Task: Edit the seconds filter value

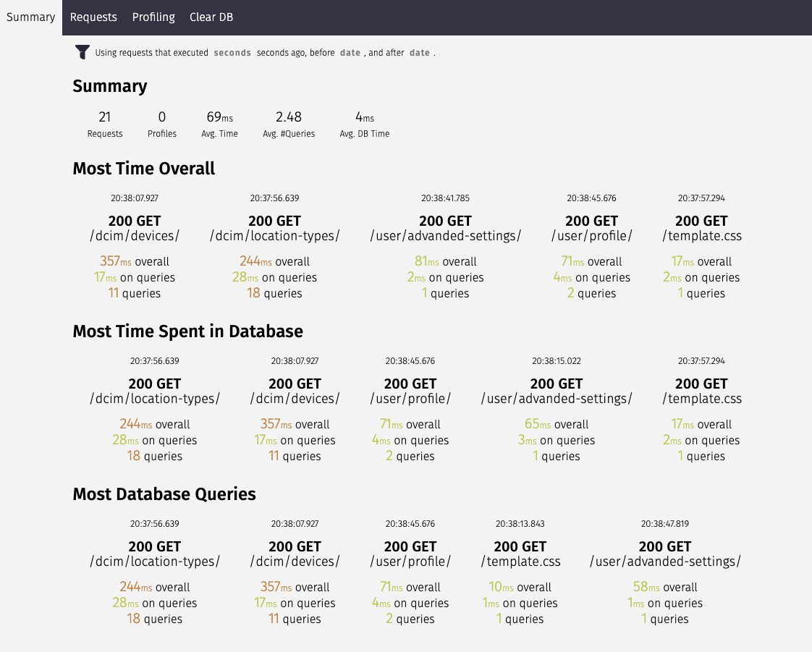Action: (x=232, y=52)
